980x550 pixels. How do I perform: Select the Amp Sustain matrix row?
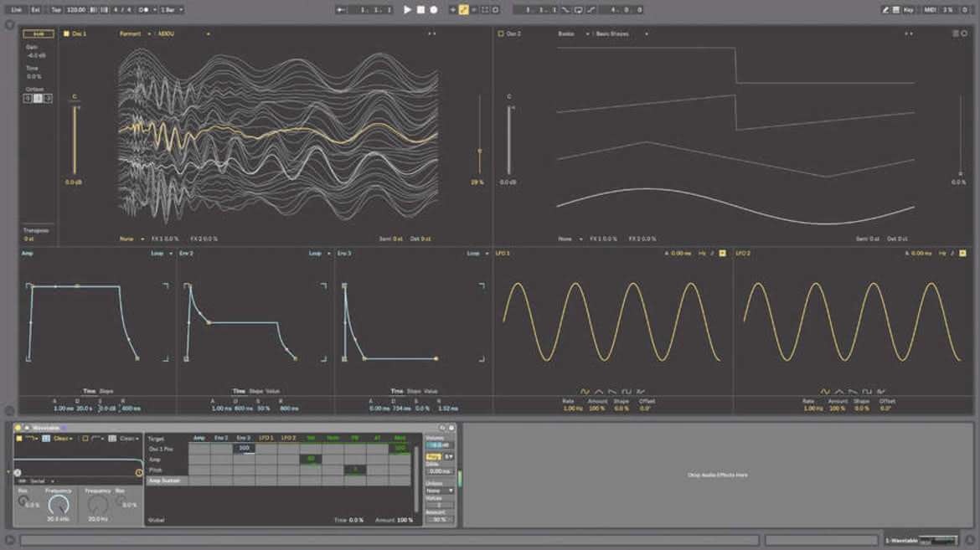click(165, 481)
